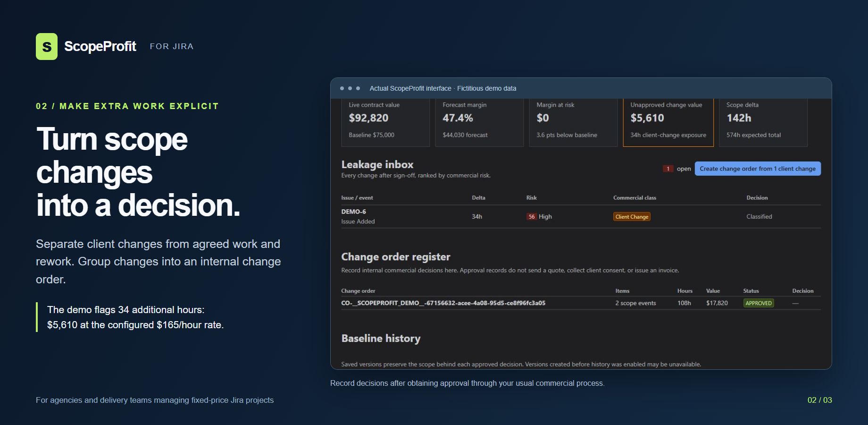Click the APPROVED status badge
The width and height of the screenshot is (868, 425).
(759, 303)
